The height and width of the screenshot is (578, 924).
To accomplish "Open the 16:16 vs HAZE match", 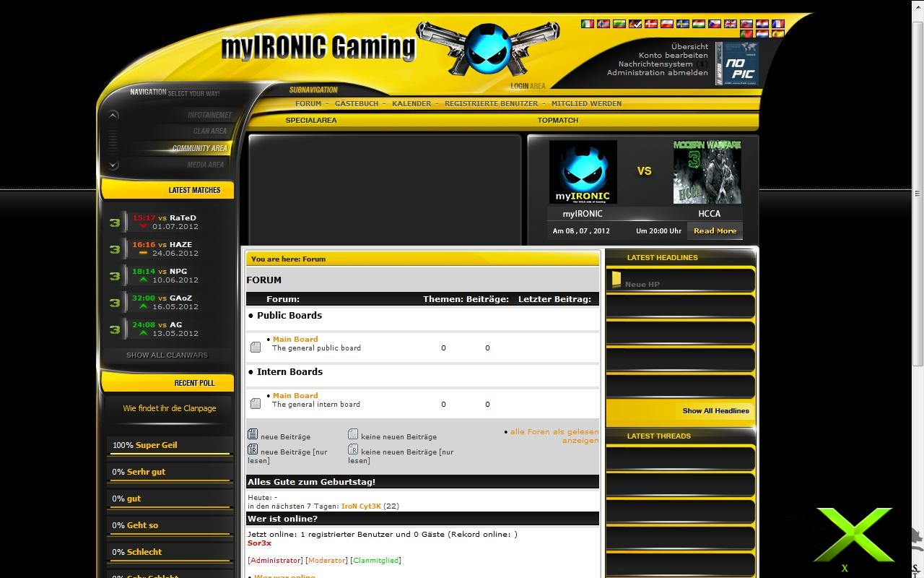I will point(162,244).
